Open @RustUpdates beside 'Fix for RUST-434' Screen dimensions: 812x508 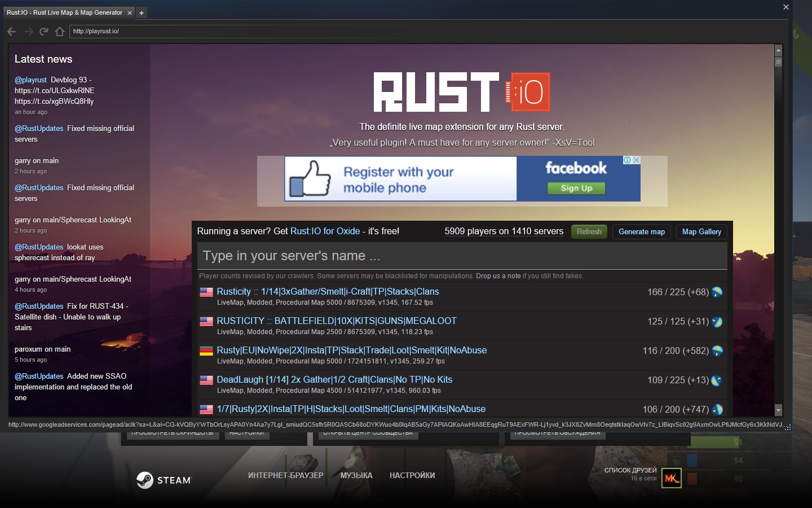tap(39, 306)
